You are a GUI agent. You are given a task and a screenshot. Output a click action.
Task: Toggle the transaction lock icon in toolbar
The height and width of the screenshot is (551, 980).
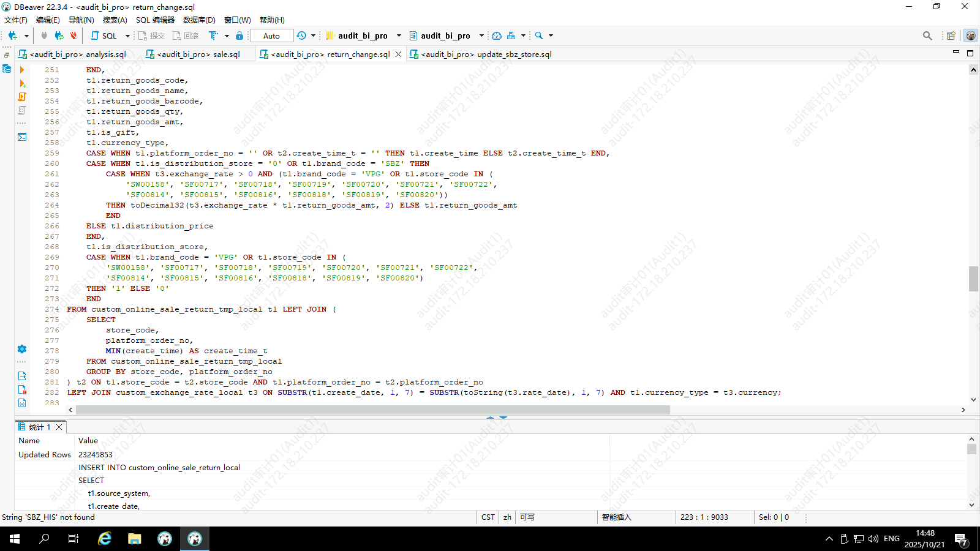pos(239,36)
